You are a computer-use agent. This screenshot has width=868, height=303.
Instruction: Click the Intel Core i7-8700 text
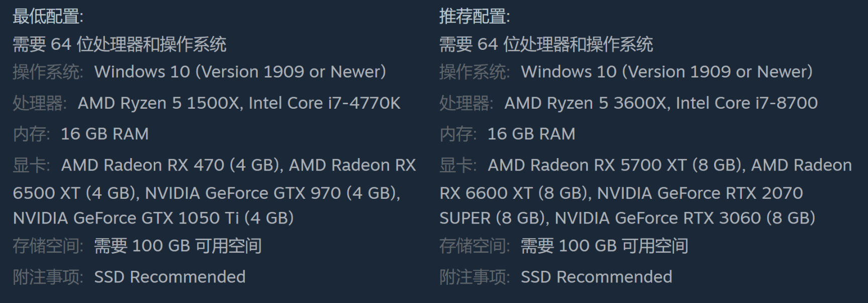click(x=746, y=103)
